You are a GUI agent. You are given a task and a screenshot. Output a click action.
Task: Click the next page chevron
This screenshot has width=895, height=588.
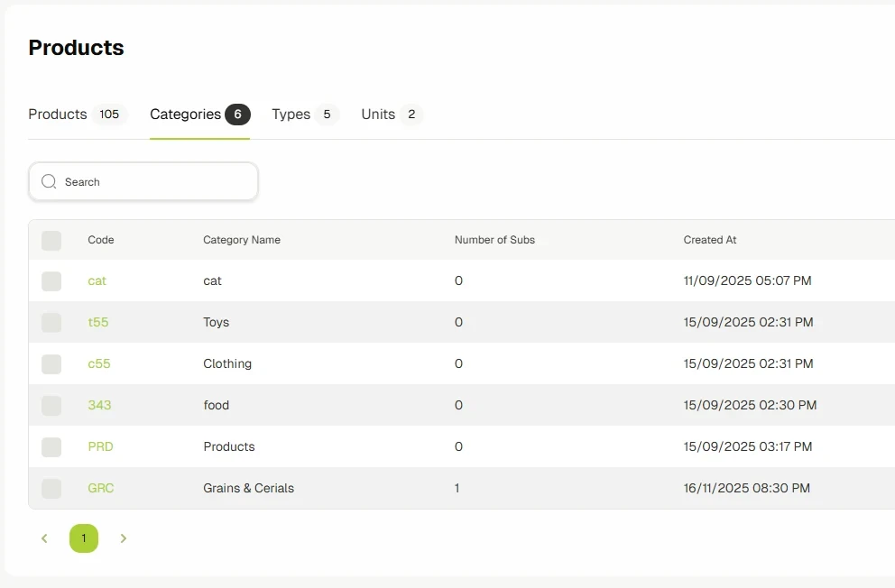click(124, 537)
